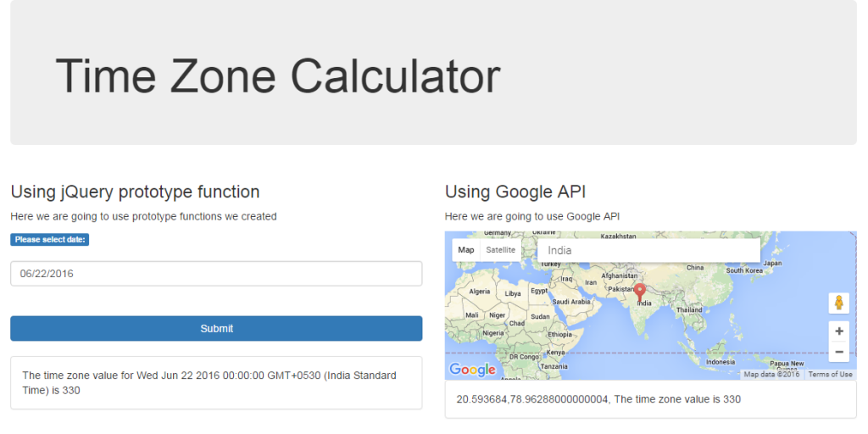Click the Kenya label on map

tap(555, 353)
